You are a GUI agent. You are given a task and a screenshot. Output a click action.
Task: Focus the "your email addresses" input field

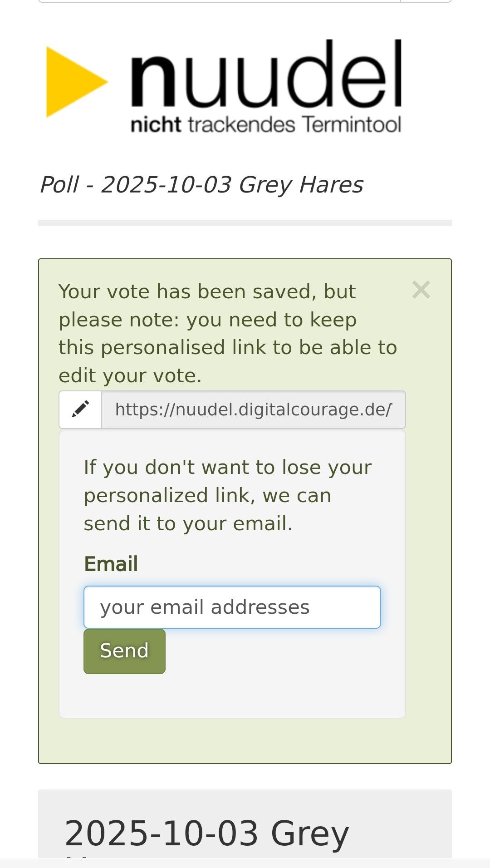click(232, 607)
